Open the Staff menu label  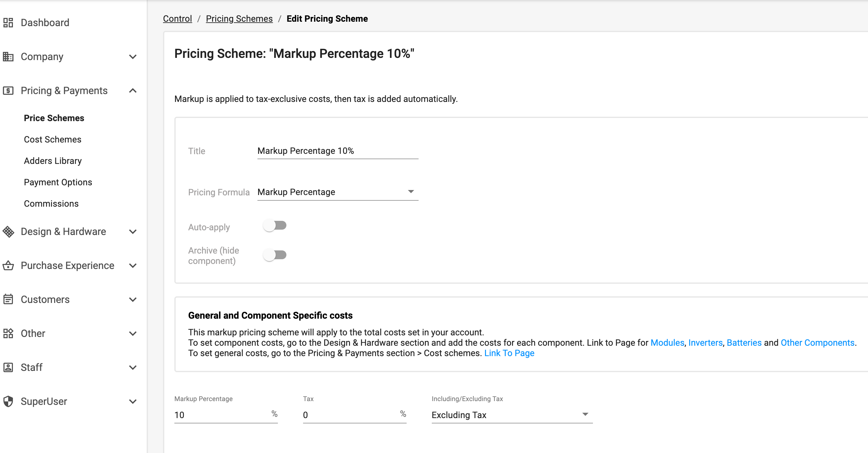(x=32, y=367)
